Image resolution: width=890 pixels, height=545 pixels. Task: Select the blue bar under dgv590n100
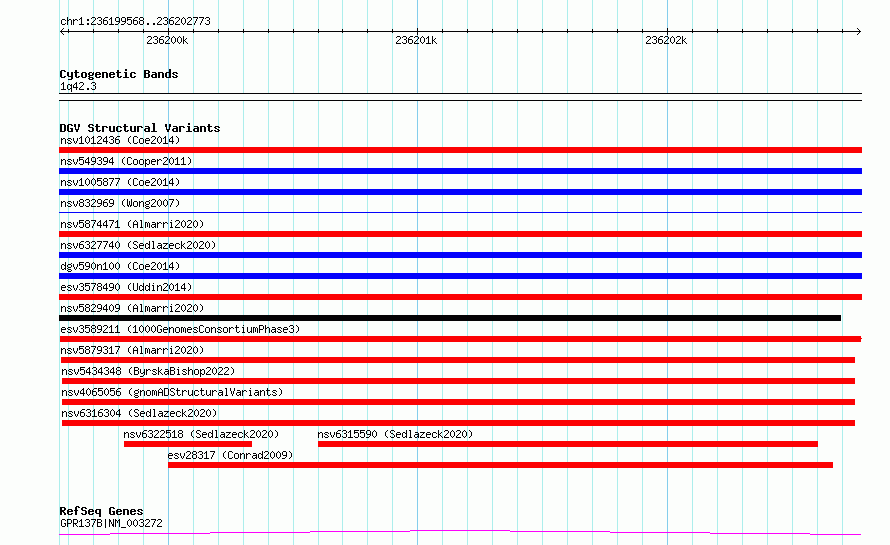[x=460, y=276]
